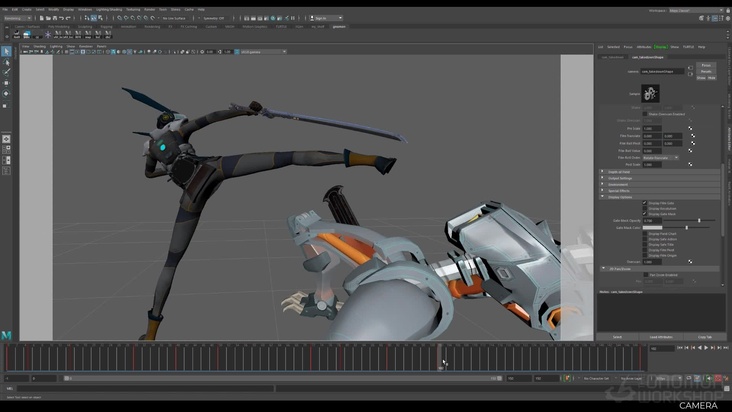This screenshot has width=732, height=412.
Task: Click the Copy Tab button
Action: 705,337
